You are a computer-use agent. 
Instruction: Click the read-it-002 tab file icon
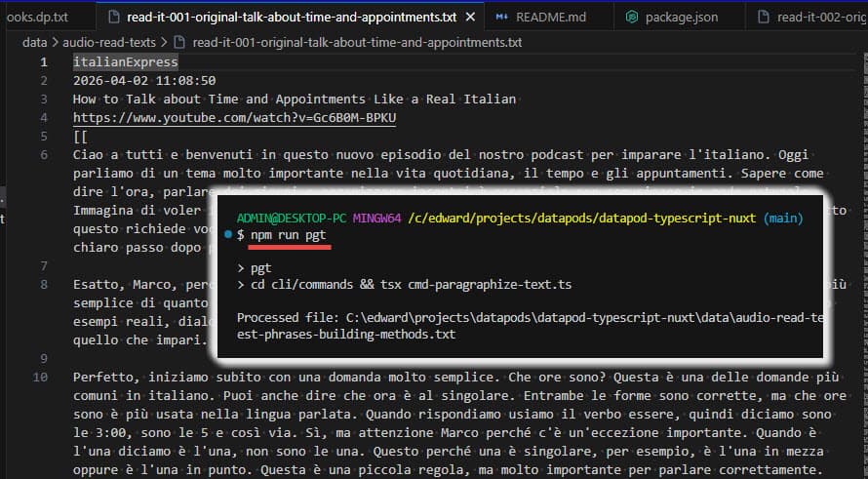(x=764, y=18)
